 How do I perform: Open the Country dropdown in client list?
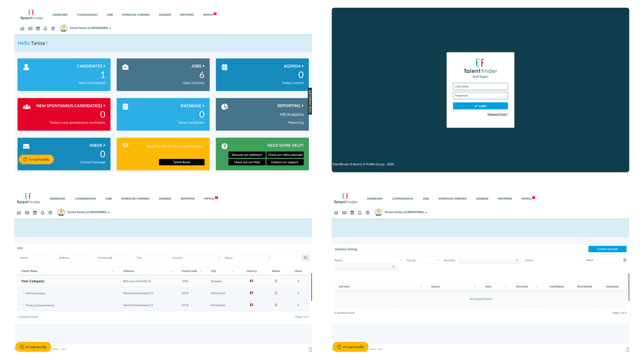pyautogui.click(x=203, y=258)
